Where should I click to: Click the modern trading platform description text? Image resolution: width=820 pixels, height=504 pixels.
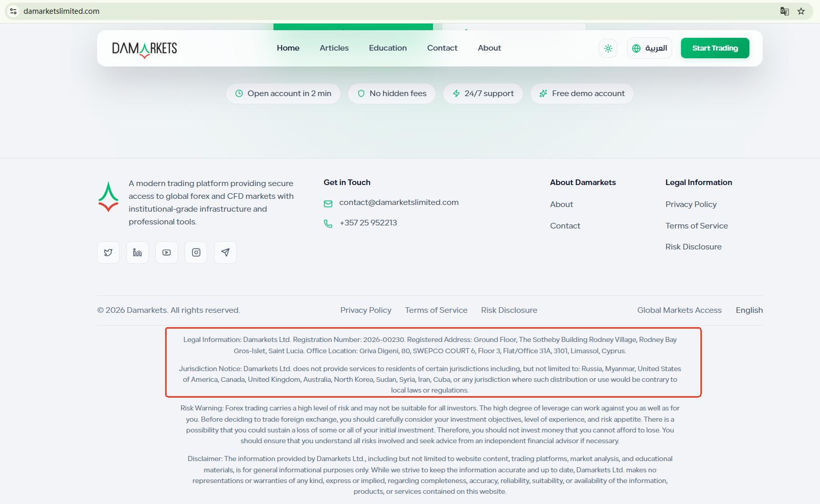point(211,202)
